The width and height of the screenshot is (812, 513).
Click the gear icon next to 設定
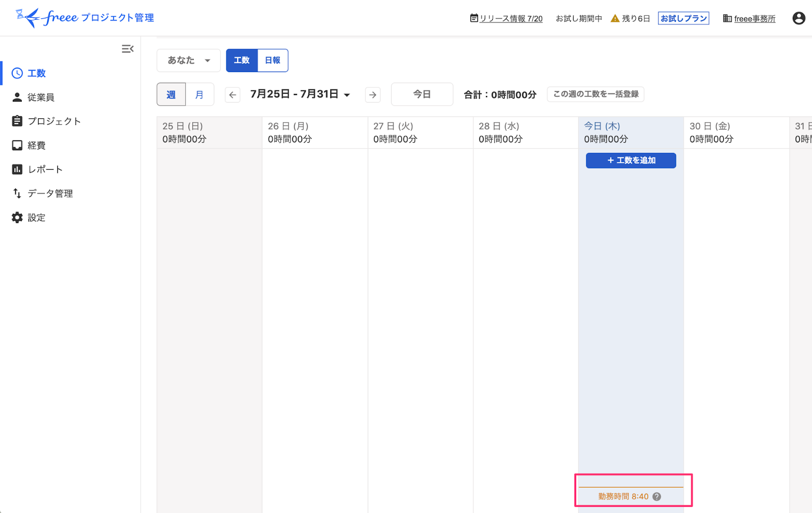pyautogui.click(x=17, y=217)
